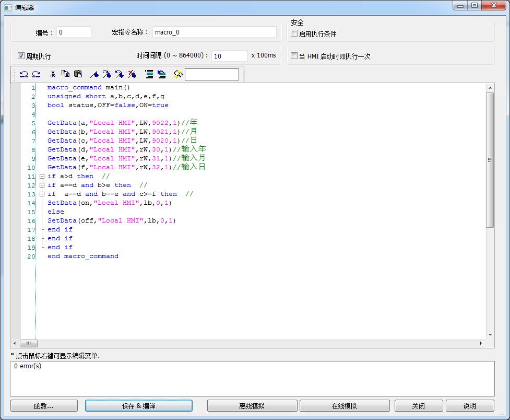The image size is (510, 420).
Task: Click the Redo icon in editor toolbar
Action: pos(36,74)
